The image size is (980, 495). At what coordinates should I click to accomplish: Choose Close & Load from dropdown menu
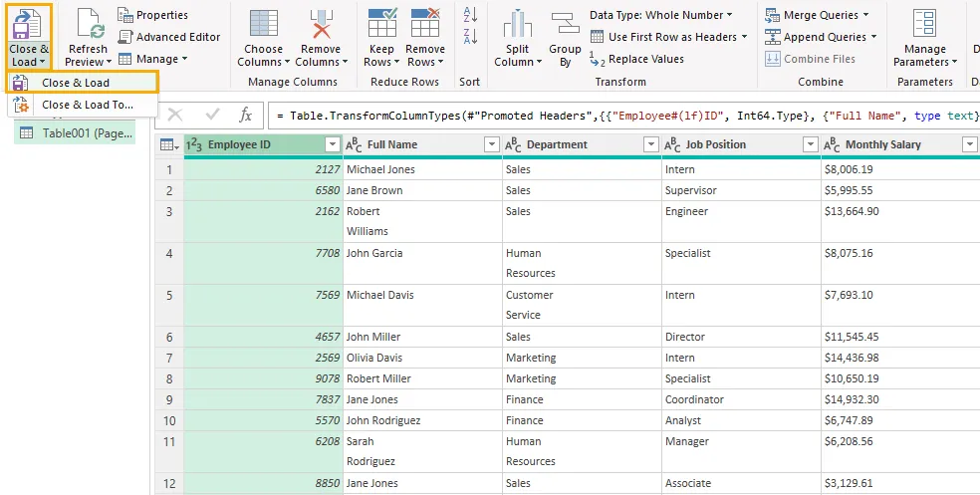[x=83, y=83]
